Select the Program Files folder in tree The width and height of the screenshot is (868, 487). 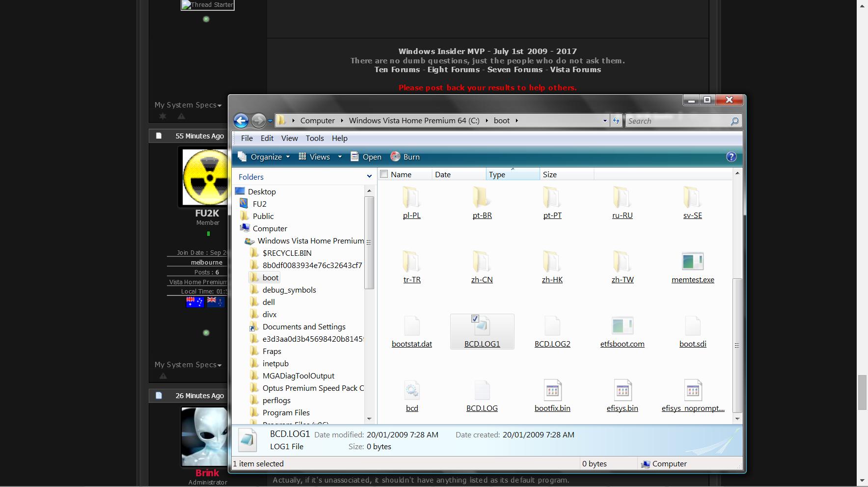pyautogui.click(x=286, y=412)
